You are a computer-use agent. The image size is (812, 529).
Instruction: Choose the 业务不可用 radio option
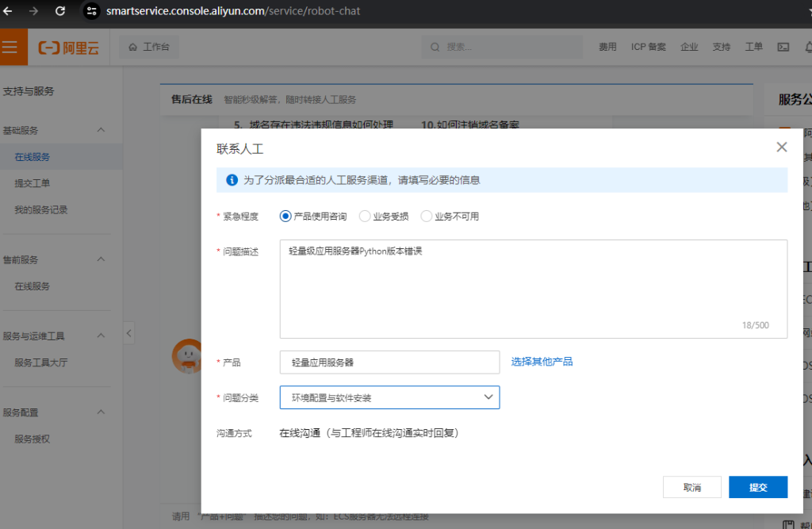[427, 216]
